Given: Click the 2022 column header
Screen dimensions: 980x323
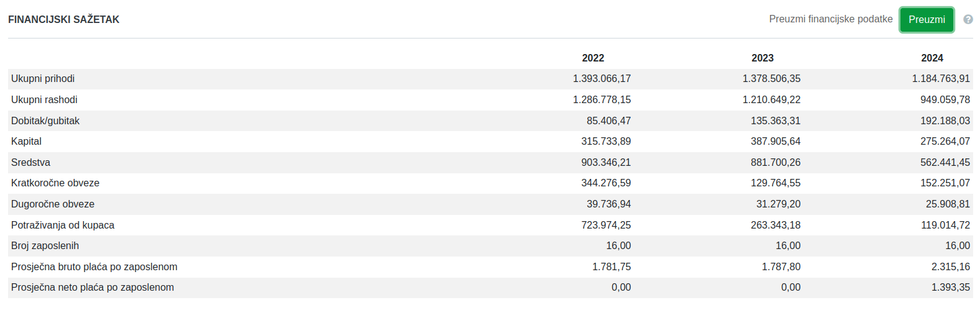Looking at the screenshot, I should pyautogui.click(x=593, y=58).
